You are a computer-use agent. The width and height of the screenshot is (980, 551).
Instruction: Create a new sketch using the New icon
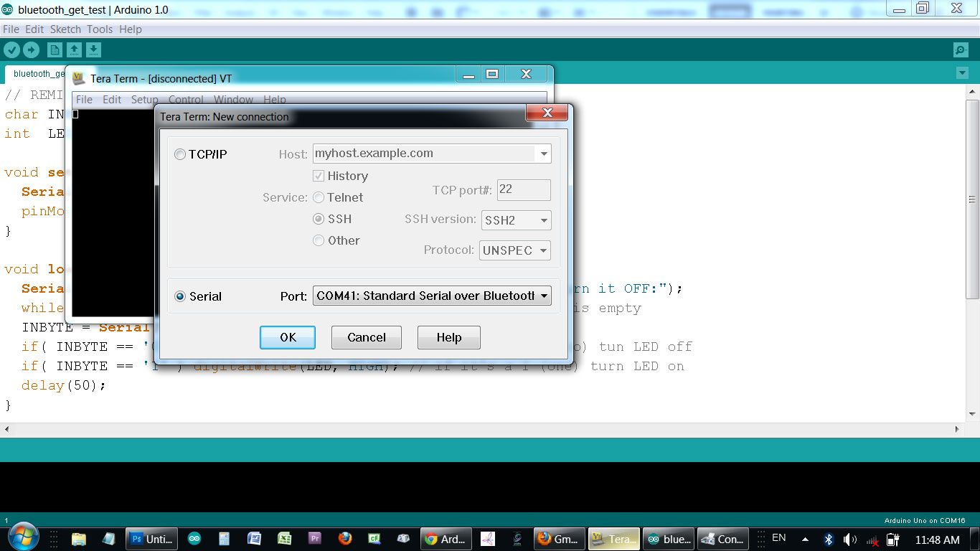point(54,50)
